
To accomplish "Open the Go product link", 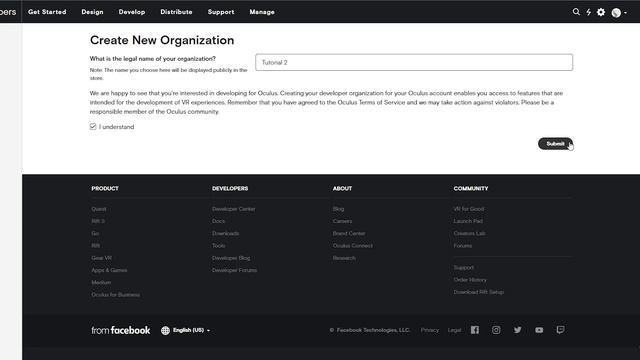I will coord(95,233).
